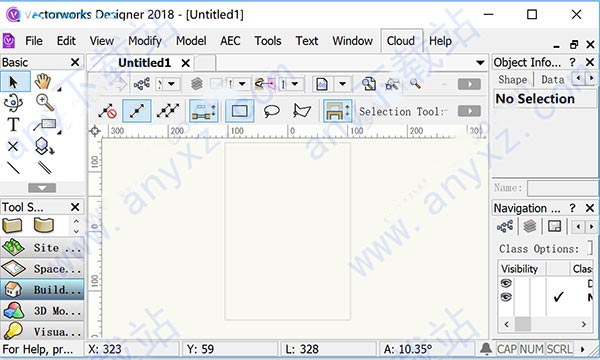
Task: Open the AEC menu
Action: click(230, 41)
